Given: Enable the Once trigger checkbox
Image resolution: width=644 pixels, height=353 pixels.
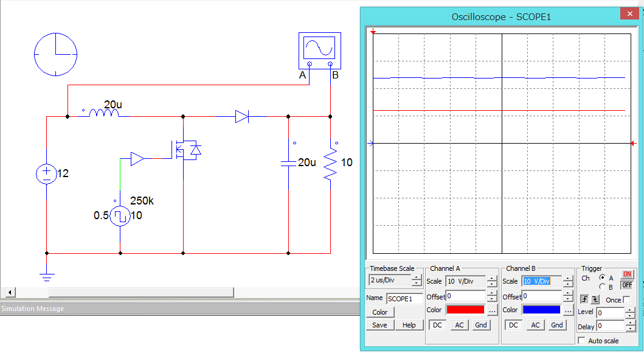Looking at the screenshot, I should [626, 299].
